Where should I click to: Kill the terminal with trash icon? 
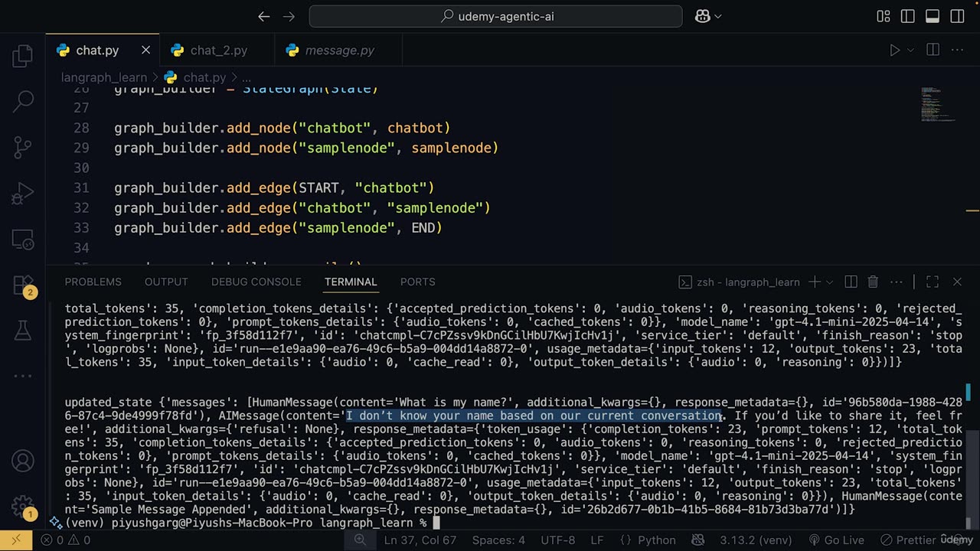(x=874, y=282)
